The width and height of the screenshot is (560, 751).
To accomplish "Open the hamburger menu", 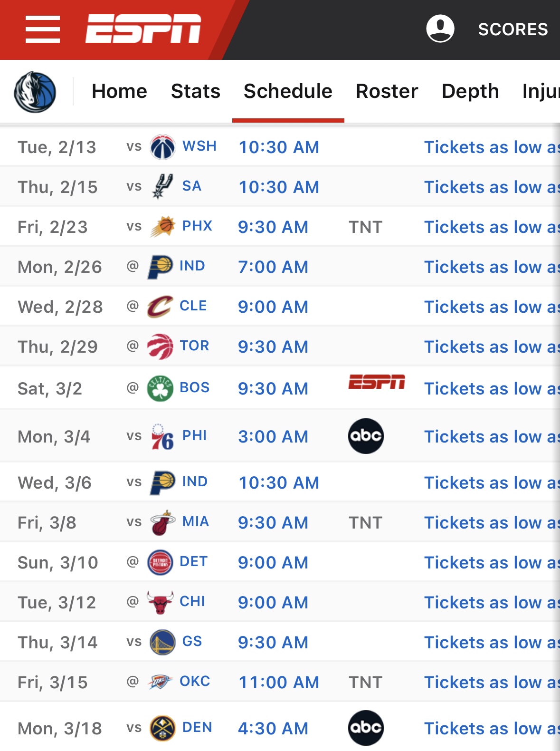I will 43,29.
